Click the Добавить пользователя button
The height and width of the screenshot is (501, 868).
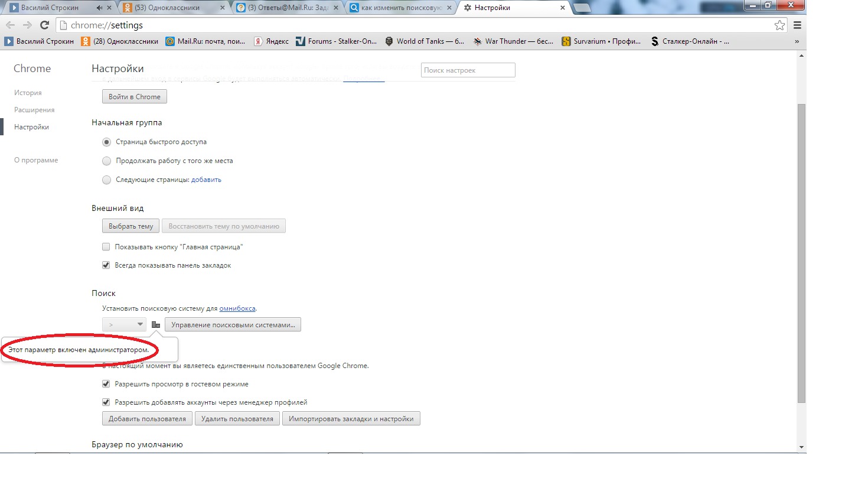tap(147, 419)
